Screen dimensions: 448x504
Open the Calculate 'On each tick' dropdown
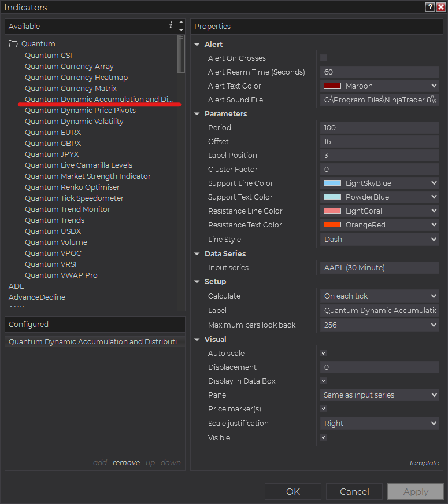(x=380, y=296)
